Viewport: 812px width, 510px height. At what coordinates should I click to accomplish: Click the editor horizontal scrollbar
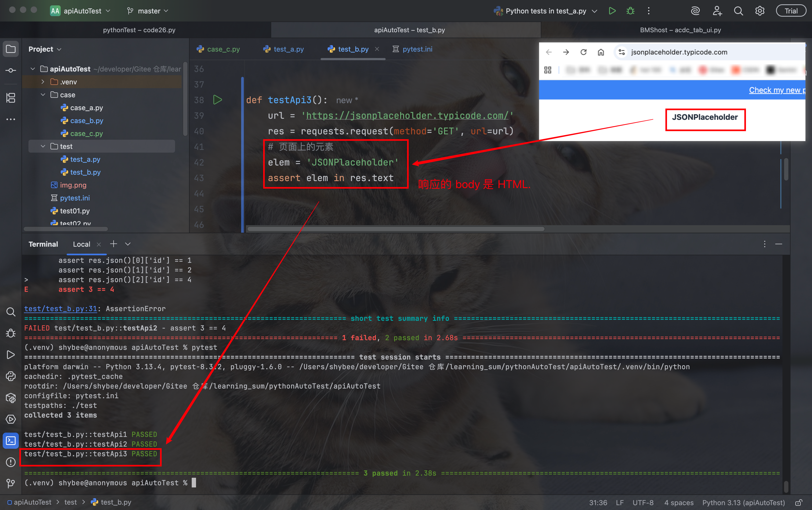pyautogui.click(x=396, y=229)
